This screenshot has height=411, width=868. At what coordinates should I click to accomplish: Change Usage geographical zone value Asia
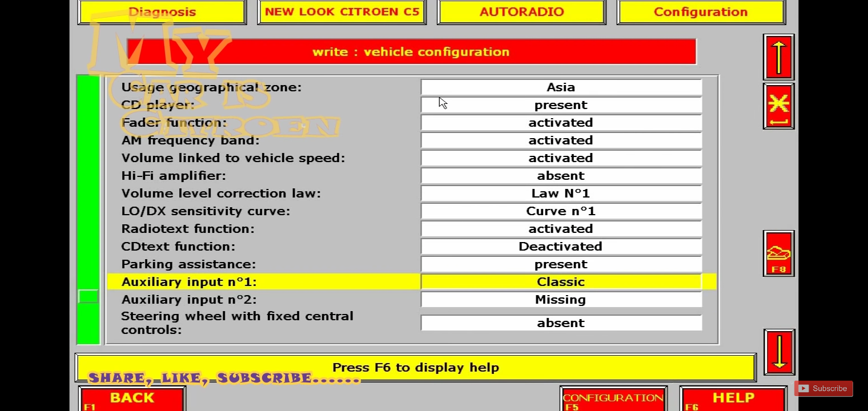[561, 87]
